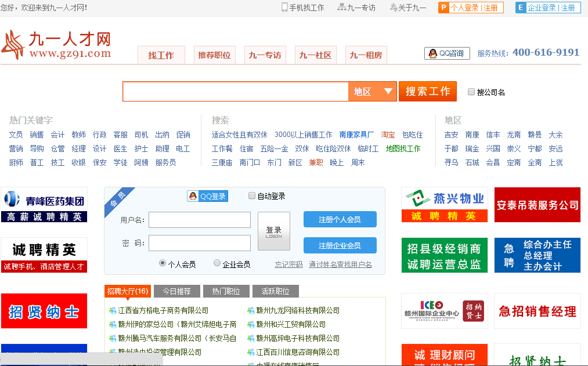Open the red 招贤纳士 banner
This screenshot has width=588, height=366.
(44, 311)
